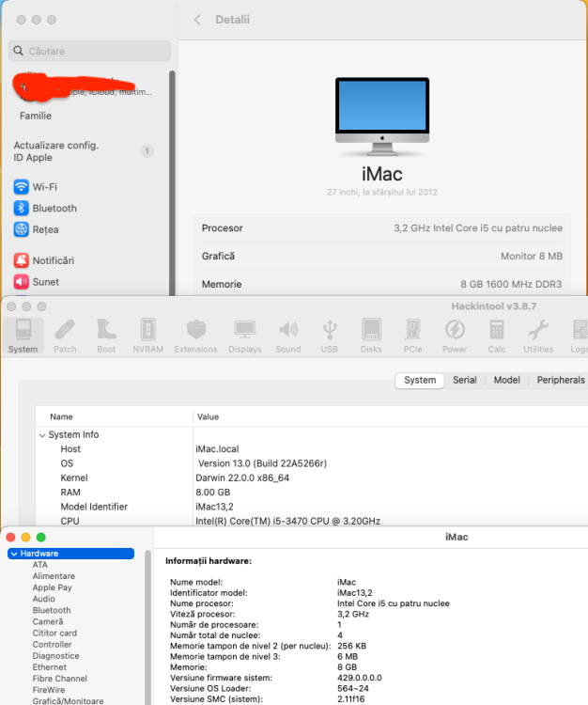This screenshot has height=705, width=588.
Task: Collapse the Hardware section in System Information
Action: pos(14,554)
